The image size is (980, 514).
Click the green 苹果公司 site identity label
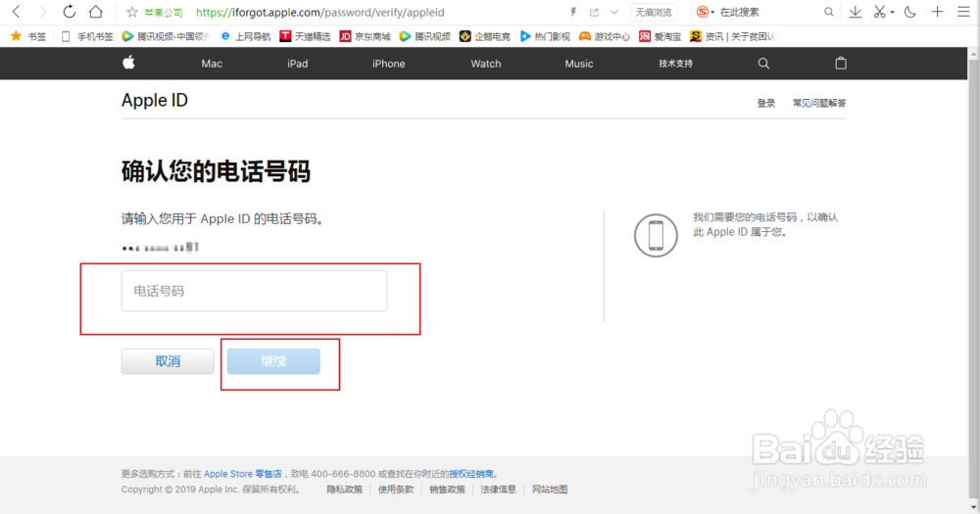point(163,13)
